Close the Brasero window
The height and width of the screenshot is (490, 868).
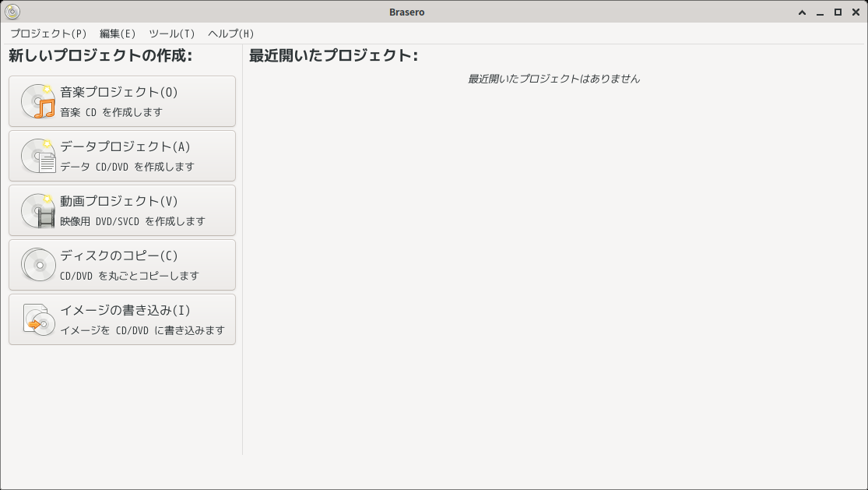point(856,12)
